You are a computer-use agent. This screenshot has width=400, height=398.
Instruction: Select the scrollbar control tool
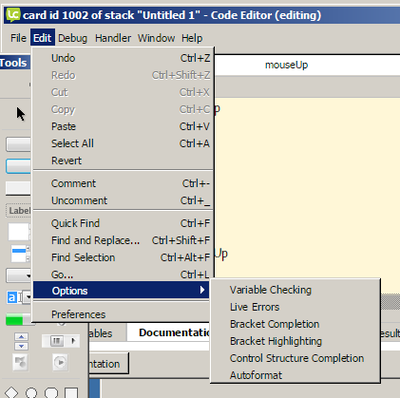61,341
